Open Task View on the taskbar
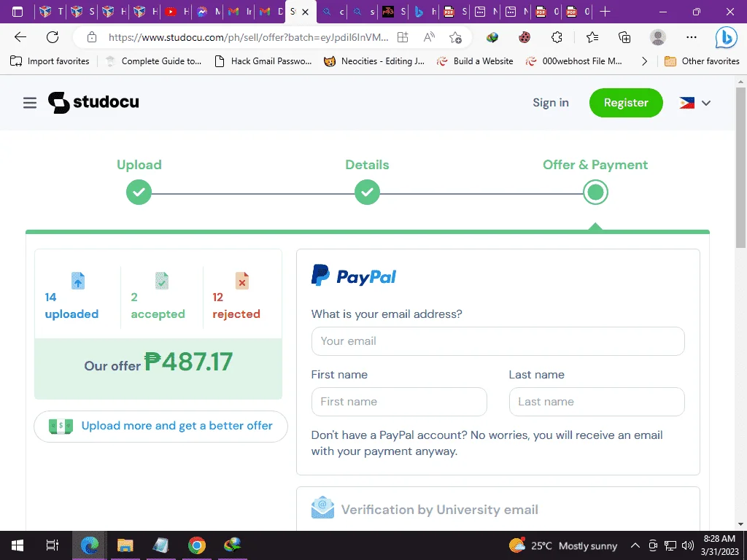Screen dimensions: 747x560 pyautogui.click(x=52, y=545)
